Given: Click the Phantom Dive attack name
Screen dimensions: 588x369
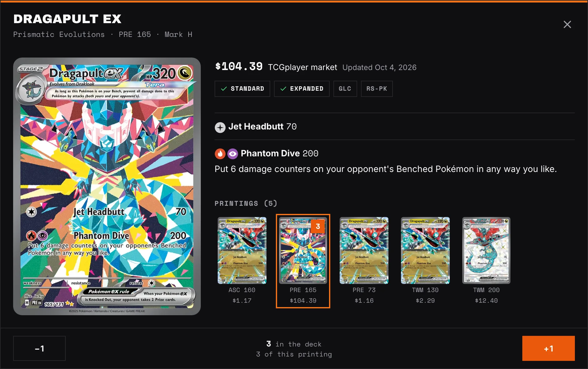Looking at the screenshot, I should [270, 153].
